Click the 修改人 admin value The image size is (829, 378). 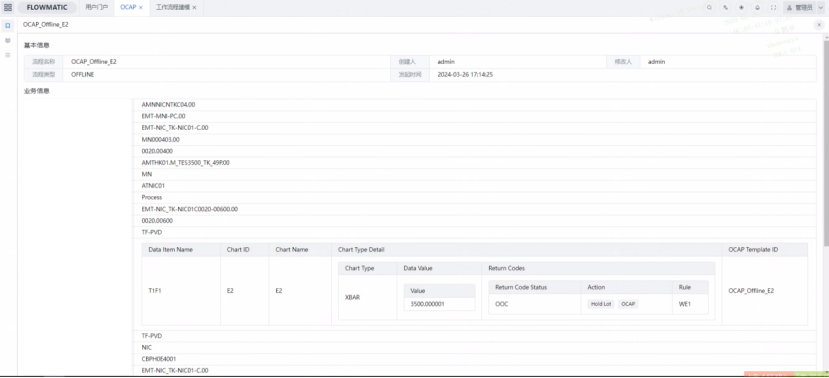tap(656, 62)
